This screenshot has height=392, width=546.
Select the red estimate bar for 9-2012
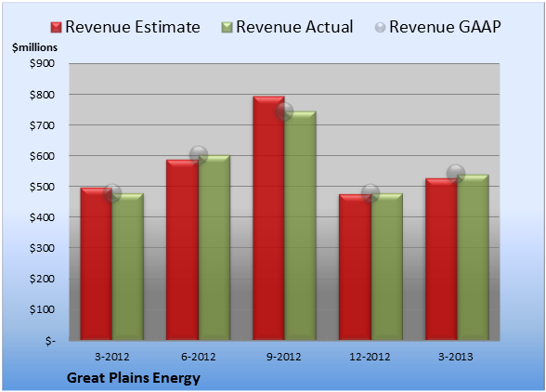[269, 218]
